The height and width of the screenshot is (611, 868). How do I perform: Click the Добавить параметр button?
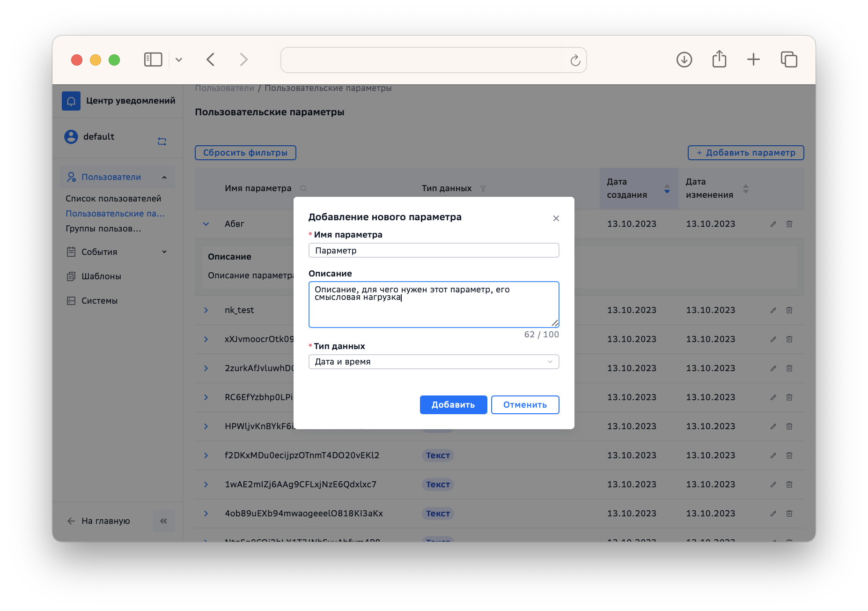pos(746,153)
